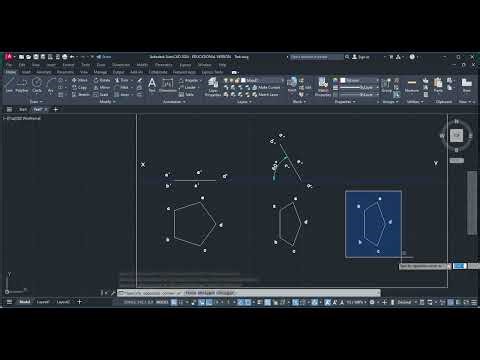
Task: Add a new layout with plus button
Action: coord(79,302)
